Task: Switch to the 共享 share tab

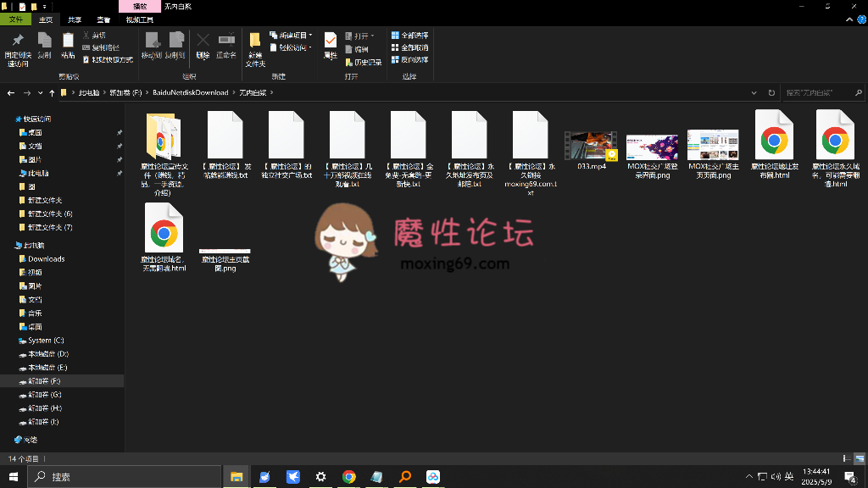Action: [x=75, y=19]
